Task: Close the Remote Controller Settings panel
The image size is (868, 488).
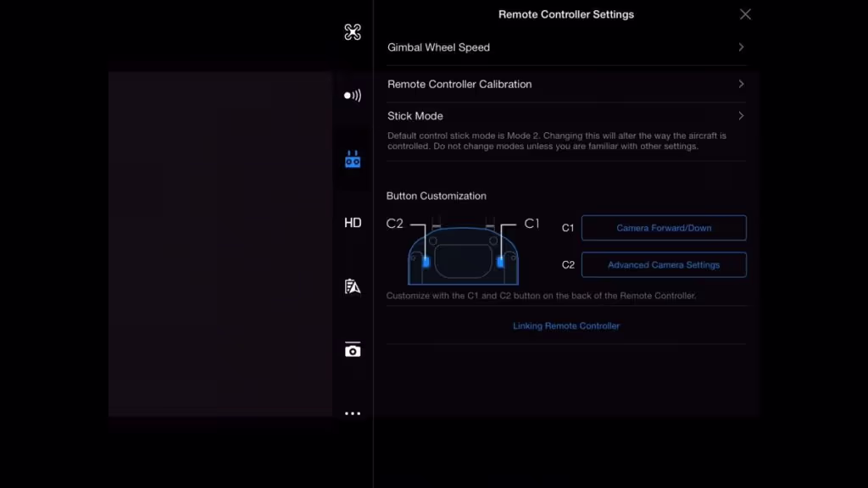Action: 745,14
